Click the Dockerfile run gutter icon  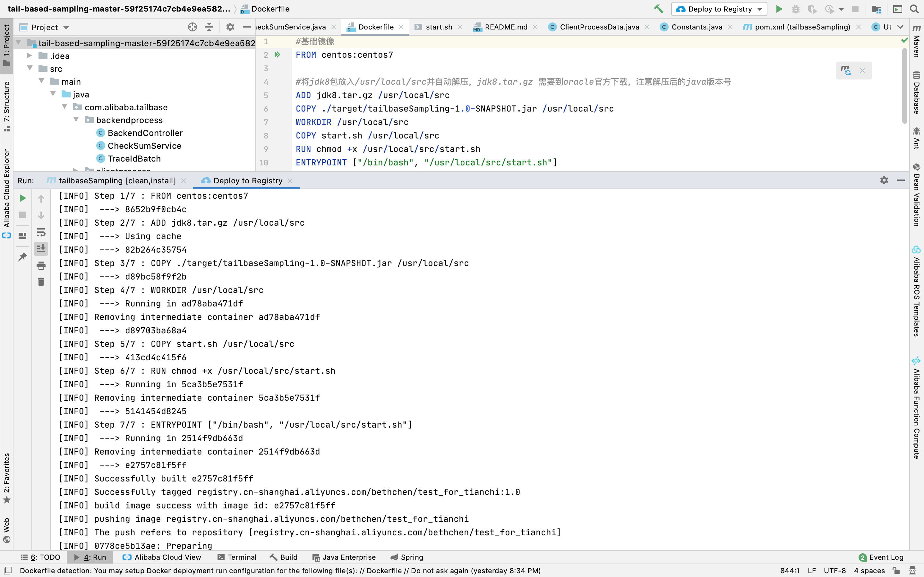tap(278, 54)
